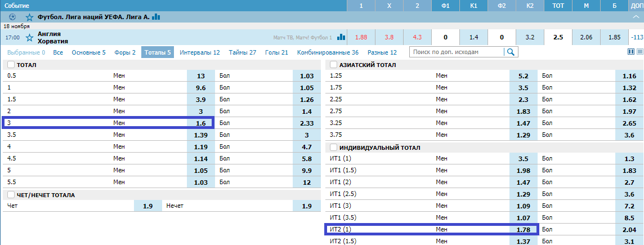Pick total 4.5 over odds 5.8
This screenshot has width=644, height=245.
(307, 158)
